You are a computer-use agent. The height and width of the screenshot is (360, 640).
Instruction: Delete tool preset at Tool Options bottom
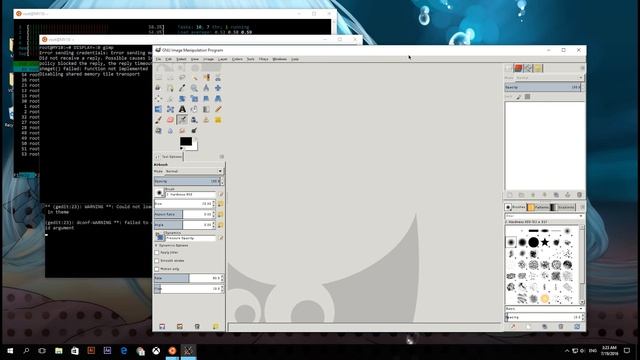[197, 327]
